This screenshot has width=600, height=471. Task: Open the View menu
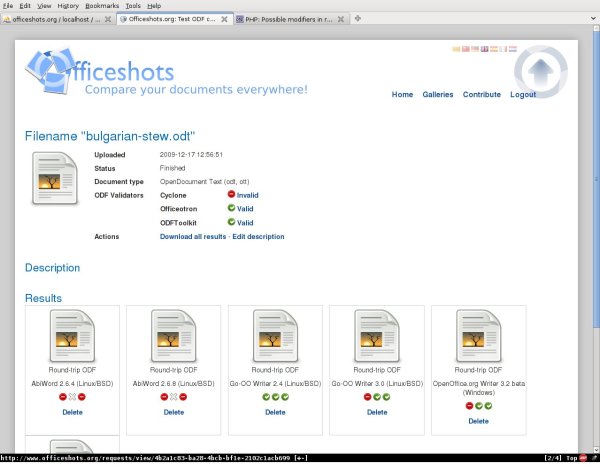tap(44, 6)
